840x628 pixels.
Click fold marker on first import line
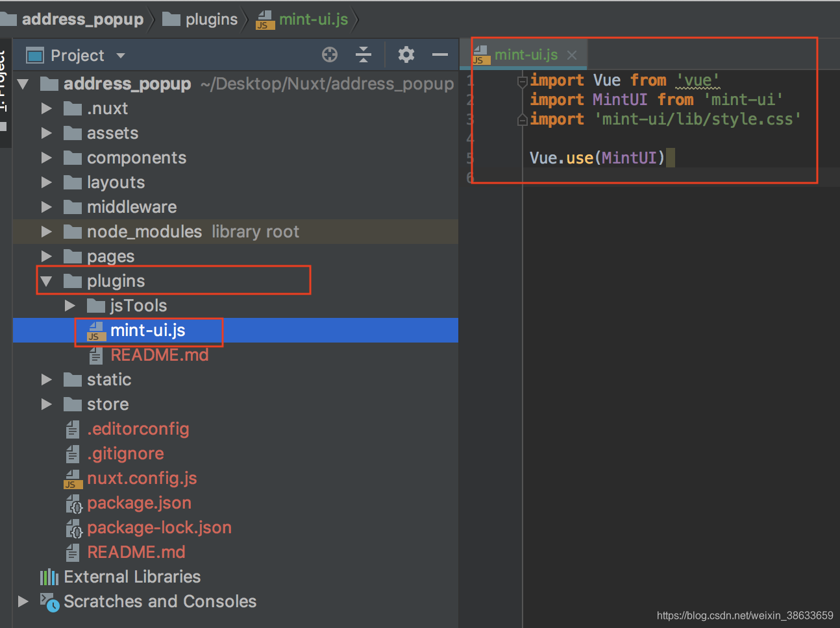(x=522, y=81)
